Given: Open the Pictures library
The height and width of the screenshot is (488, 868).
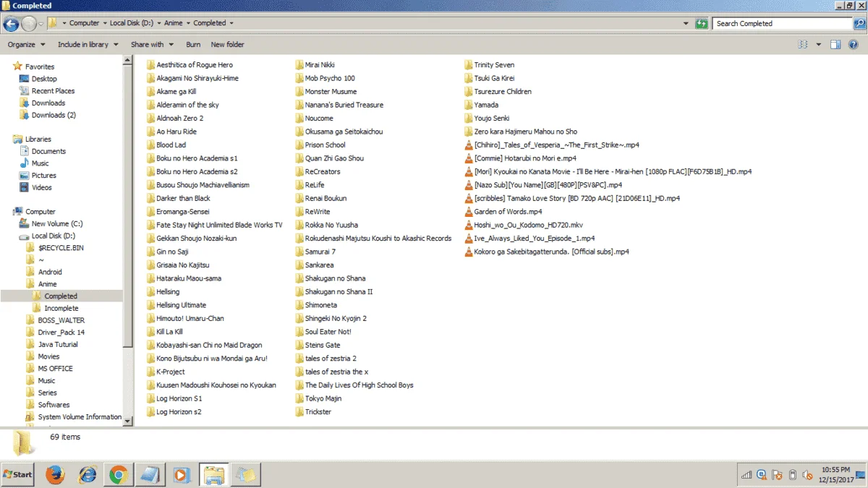Looking at the screenshot, I should click(43, 176).
